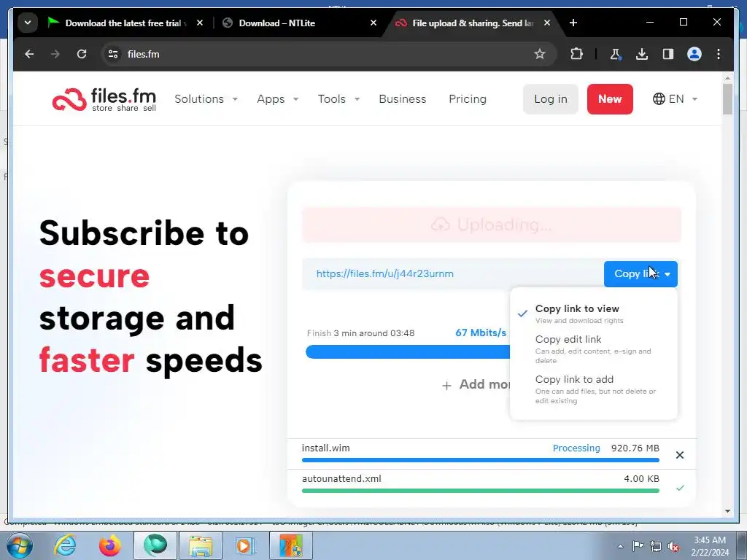Cancel the install.wim upload with X
Viewport: 747px width, 560px height.
click(680, 455)
